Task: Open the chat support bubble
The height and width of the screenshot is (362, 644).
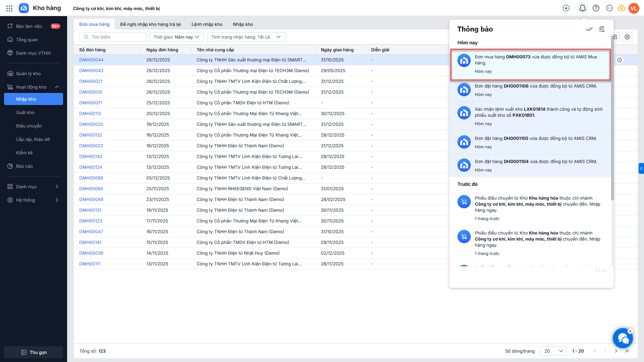Action: (623, 339)
